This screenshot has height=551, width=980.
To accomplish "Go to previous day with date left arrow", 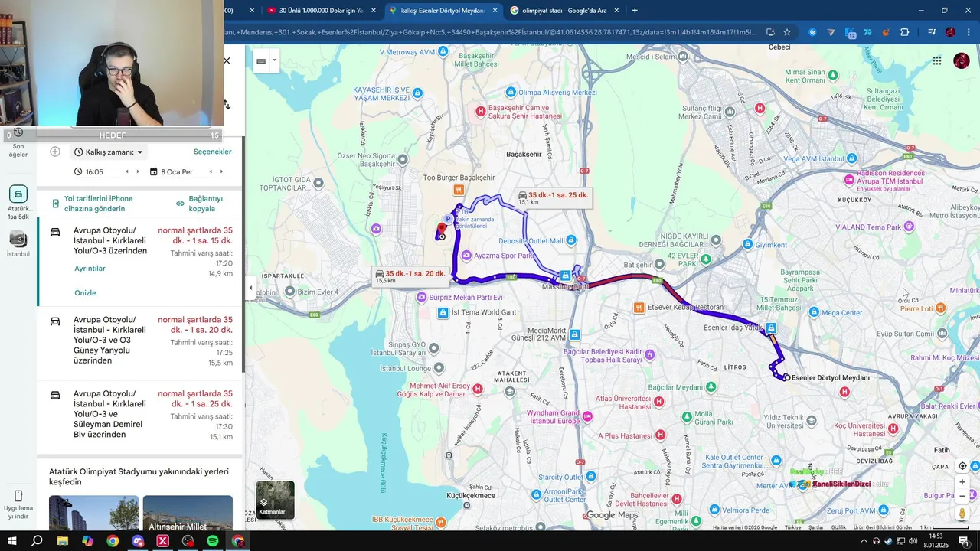I will (211, 172).
